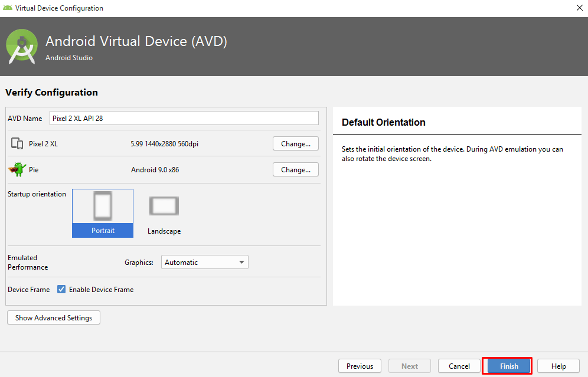The height and width of the screenshot is (377, 588).
Task: Select the Landscape orientation icon
Action: click(164, 206)
